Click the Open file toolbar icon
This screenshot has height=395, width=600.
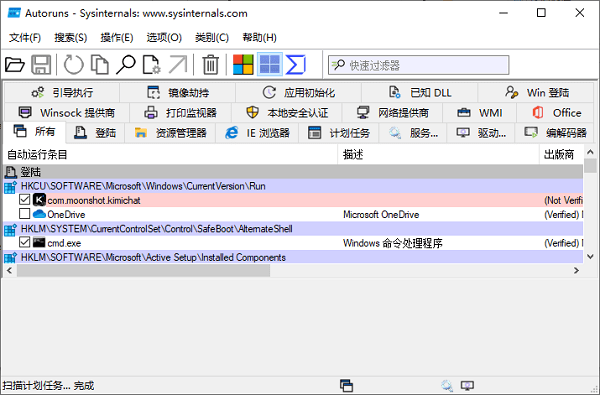click(15, 64)
